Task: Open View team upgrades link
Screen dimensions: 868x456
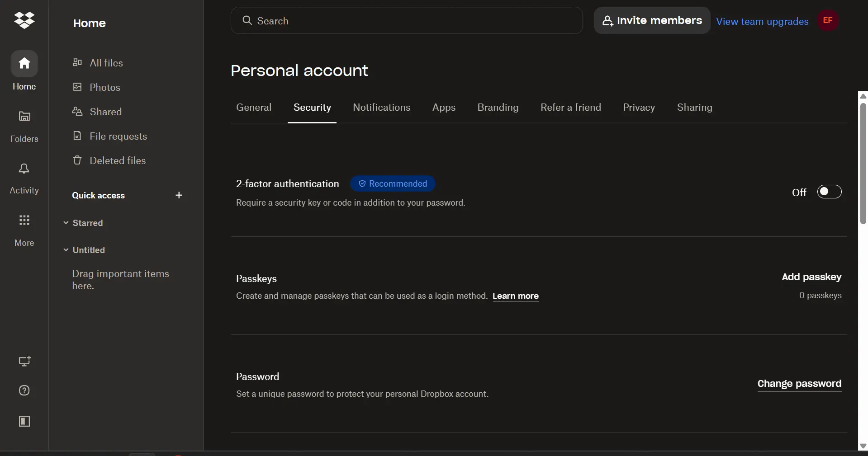Action: pos(762,22)
